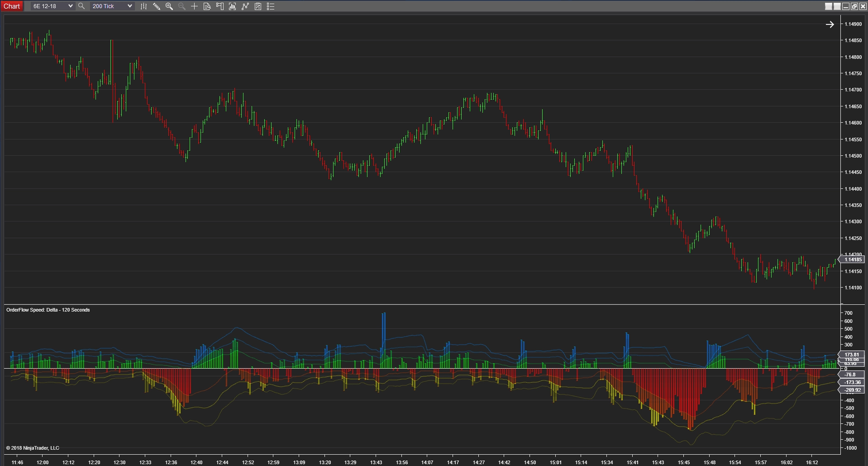This screenshot has height=466, width=868.
Task: Click the 13:43 time axis label
Action: [376, 462]
